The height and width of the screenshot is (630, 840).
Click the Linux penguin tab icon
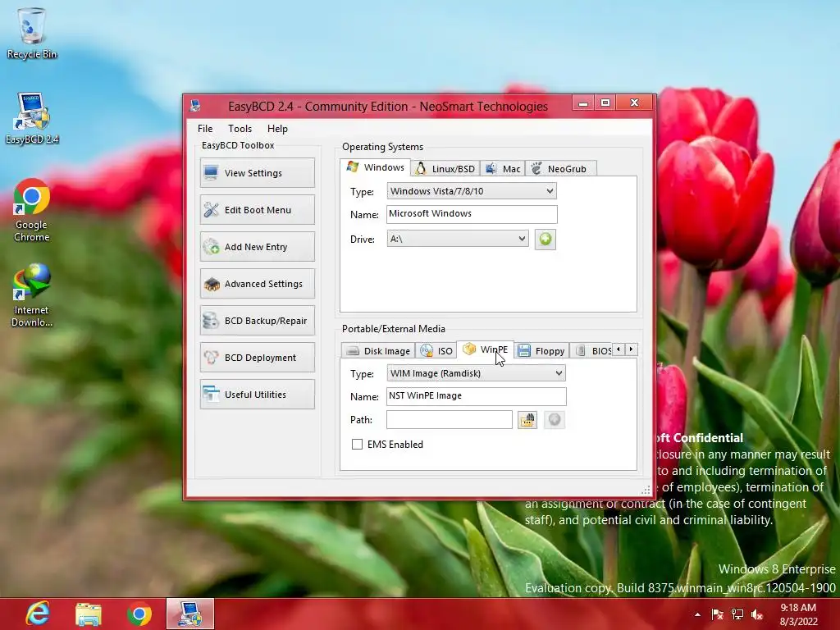pos(421,168)
